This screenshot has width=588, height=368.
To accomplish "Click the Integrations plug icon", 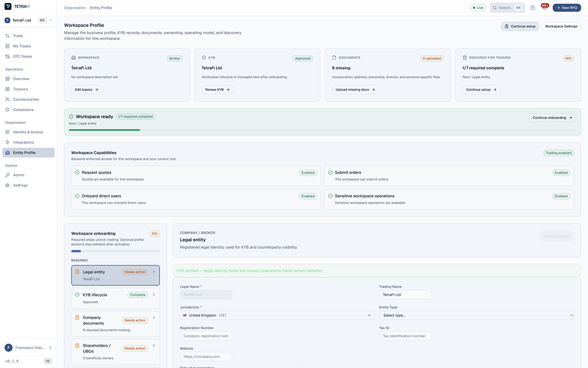I will click(7, 142).
